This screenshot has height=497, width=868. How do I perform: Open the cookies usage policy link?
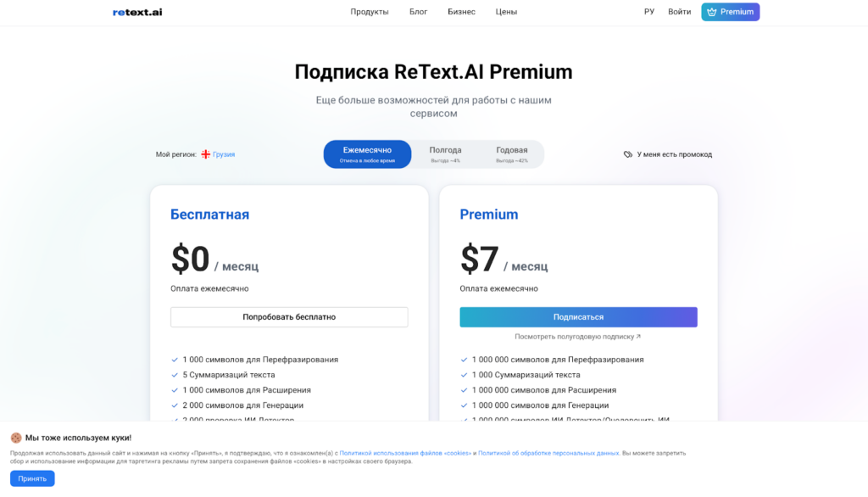tap(405, 453)
